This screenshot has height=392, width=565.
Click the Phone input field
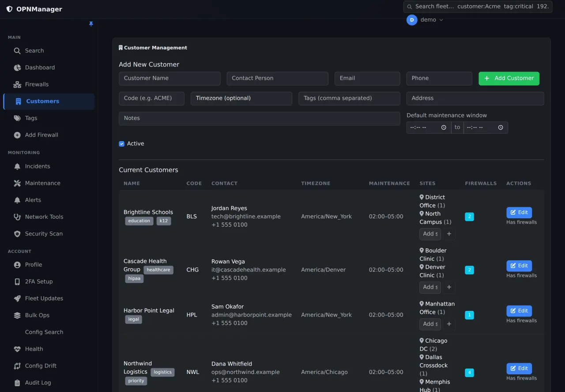(x=439, y=78)
